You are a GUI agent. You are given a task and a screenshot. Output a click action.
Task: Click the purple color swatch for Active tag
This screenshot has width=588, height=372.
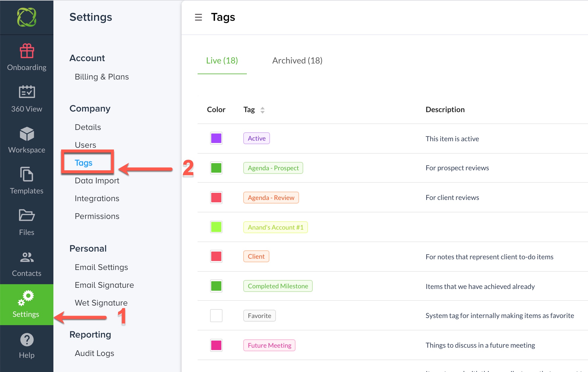(216, 138)
